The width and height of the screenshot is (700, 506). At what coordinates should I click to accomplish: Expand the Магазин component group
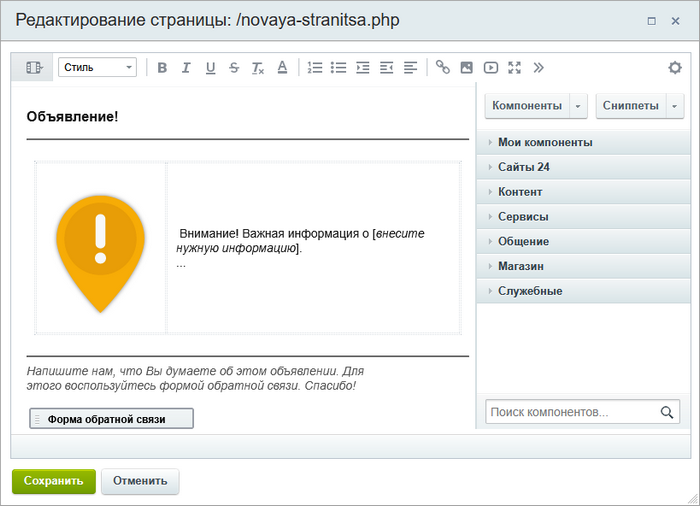(520, 266)
